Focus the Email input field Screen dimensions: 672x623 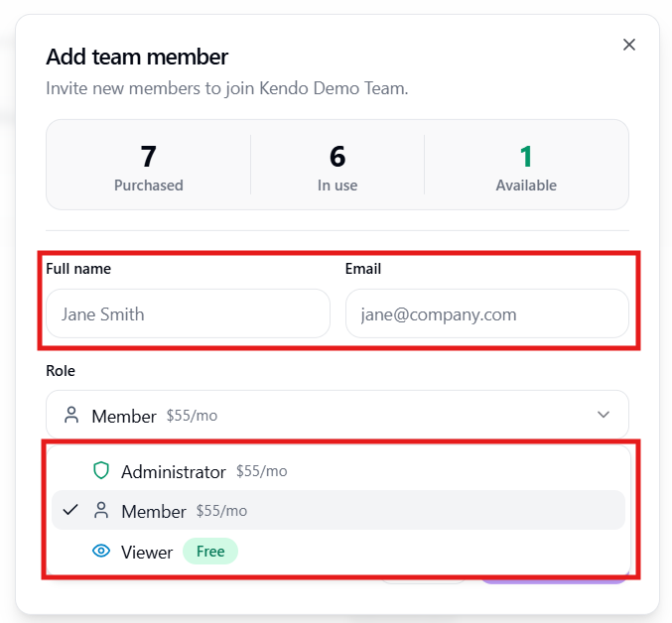(x=486, y=314)
